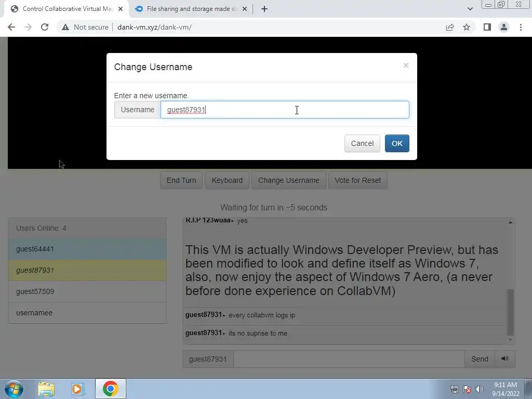Select the Control Collaborative Virtual Machine tab
Screen dimensions: 532x399
[x=66, y=9]
